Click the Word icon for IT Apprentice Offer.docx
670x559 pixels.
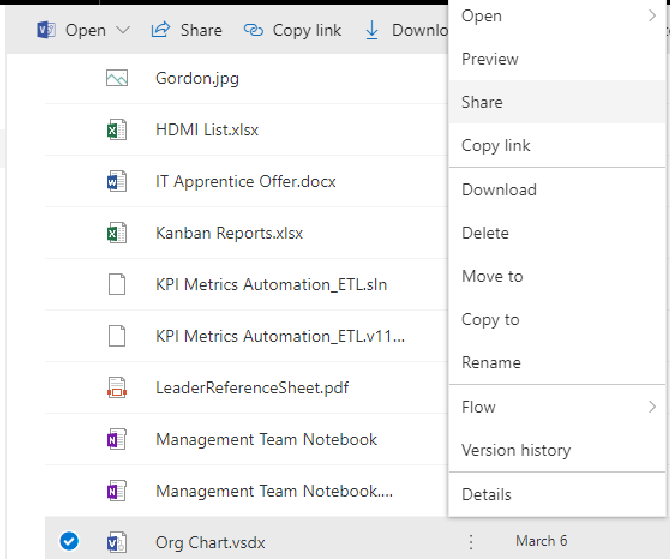click(117, 181)
